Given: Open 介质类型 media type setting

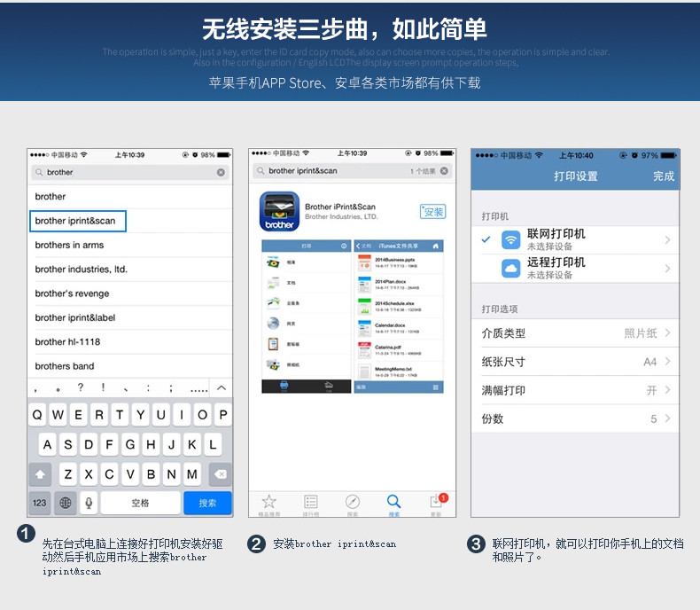Looking at the screenshot, I should (575, 333).
